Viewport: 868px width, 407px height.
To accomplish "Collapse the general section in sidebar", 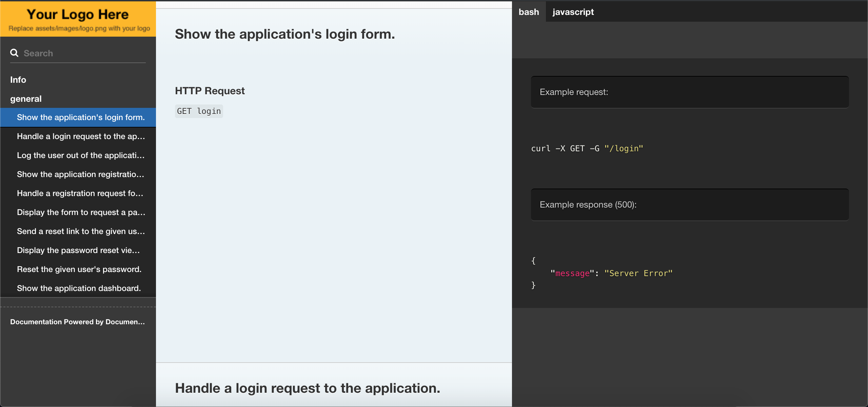I will (x=26, y=99).
